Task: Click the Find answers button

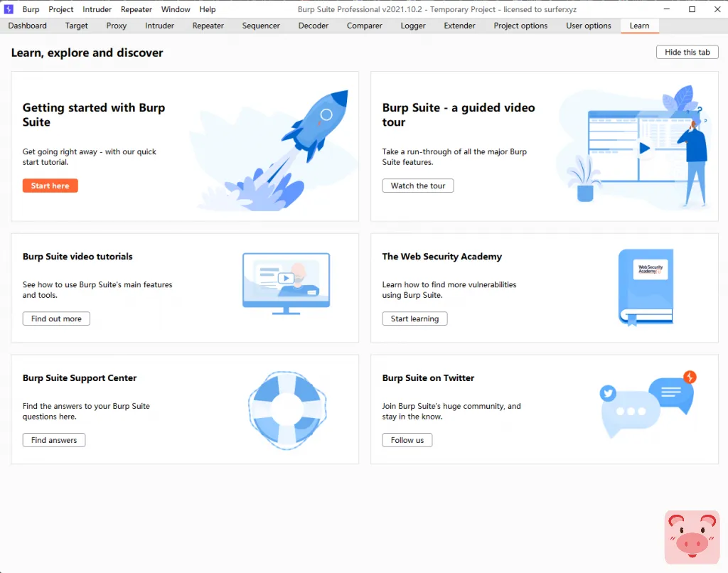Action: 54,440
